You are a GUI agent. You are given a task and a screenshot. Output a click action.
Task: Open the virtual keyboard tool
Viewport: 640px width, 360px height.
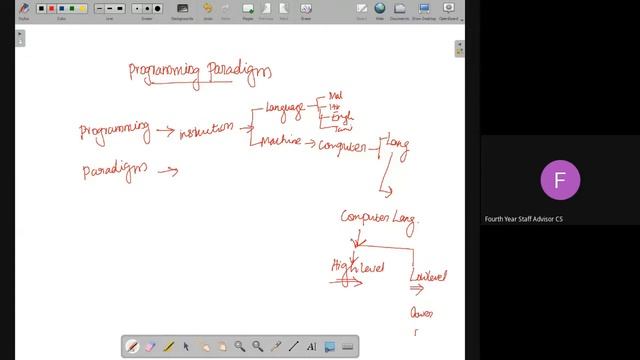click(x=347, y=347)
